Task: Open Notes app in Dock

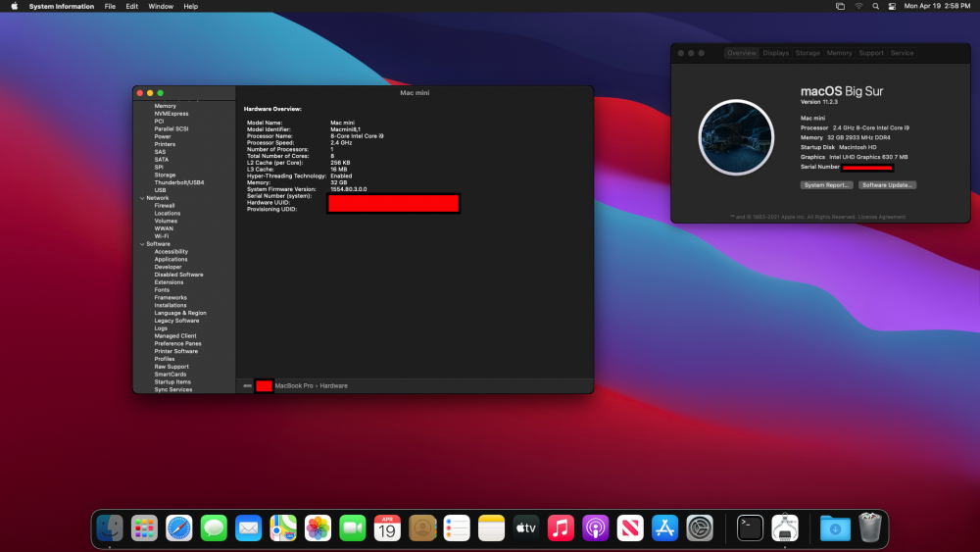Action: pos(491,528)
